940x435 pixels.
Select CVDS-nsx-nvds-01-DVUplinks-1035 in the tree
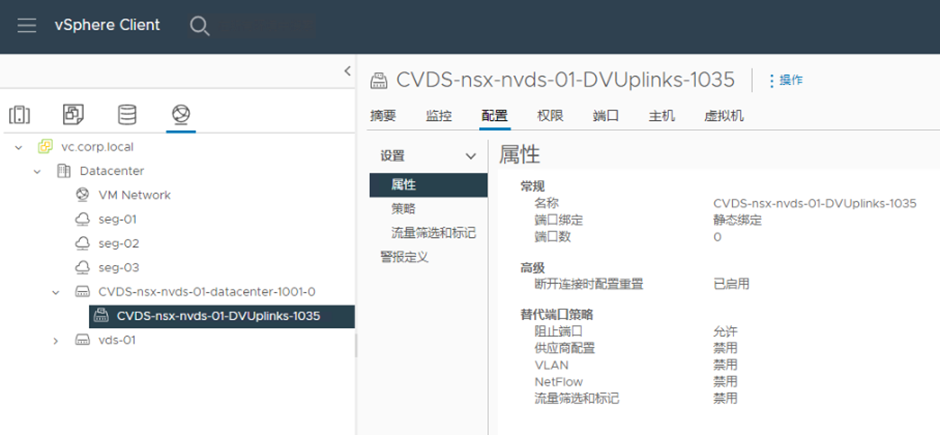(x=218, y=316)
